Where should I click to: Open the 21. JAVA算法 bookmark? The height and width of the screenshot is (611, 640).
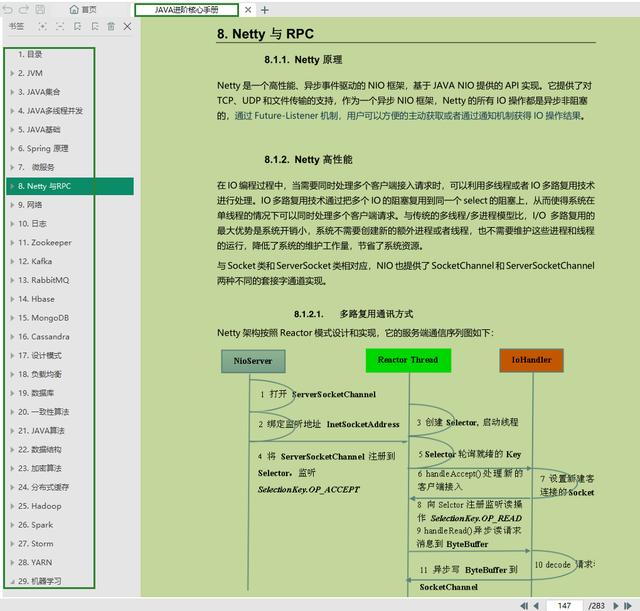click(41, 431)
